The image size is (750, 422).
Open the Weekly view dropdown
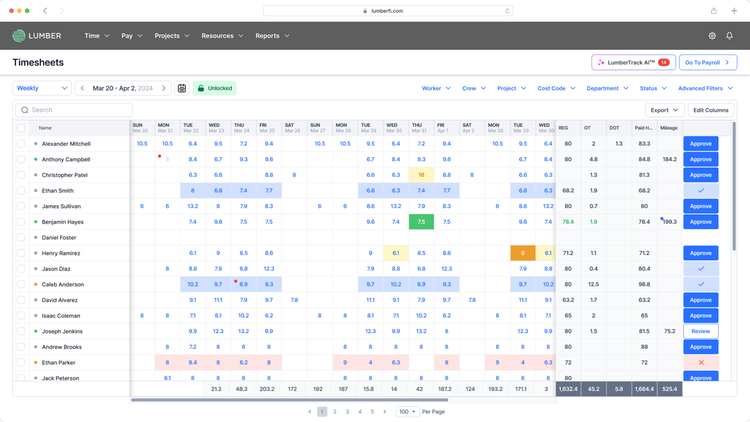[42, 88]
